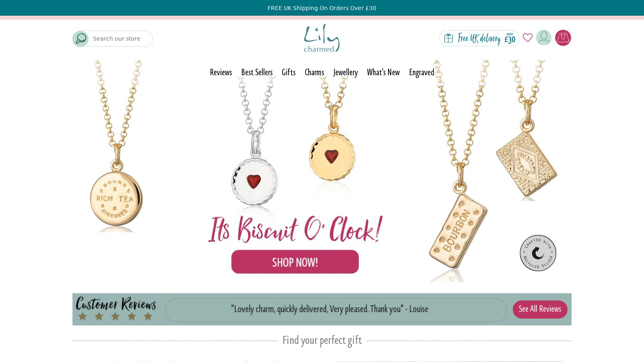The width and height of the screenshot is (644, 362).
Task: Expand the Gifts navigation menu
Action: [x=289, y=72]
